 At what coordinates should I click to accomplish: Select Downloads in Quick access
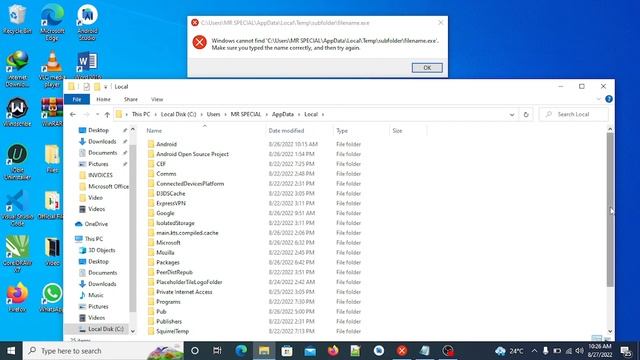pyautogui.click(x=102, y=142)
